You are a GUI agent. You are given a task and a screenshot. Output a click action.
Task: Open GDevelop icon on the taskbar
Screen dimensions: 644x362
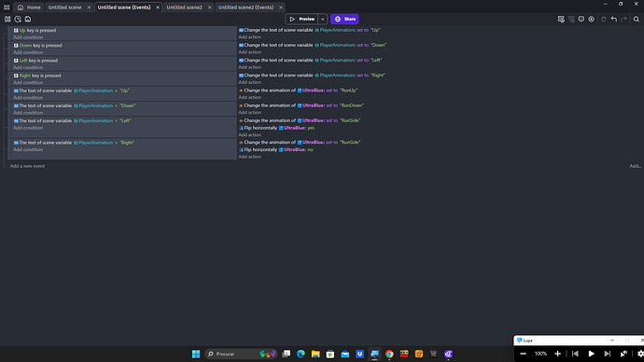pos(448,354)
